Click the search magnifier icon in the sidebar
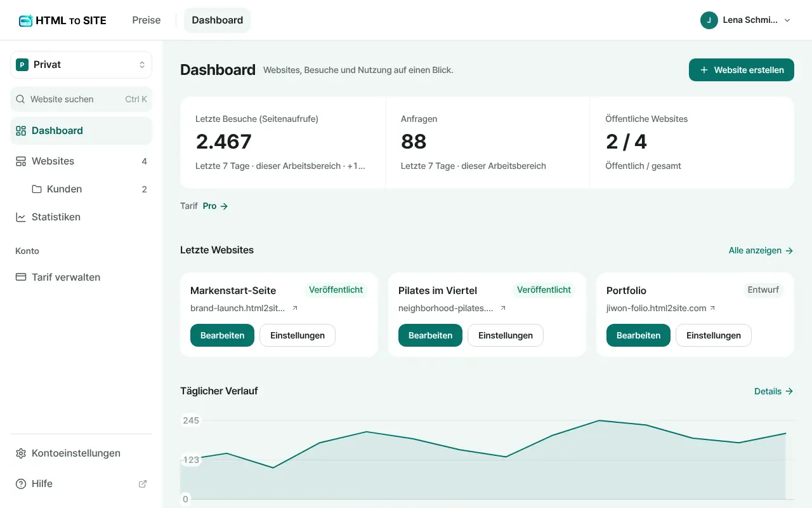The image size is (812, 508). 20,99
